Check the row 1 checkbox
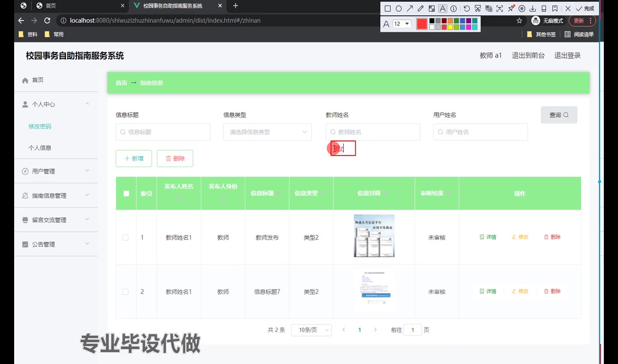The image size is (618, 364). [126, 238]
